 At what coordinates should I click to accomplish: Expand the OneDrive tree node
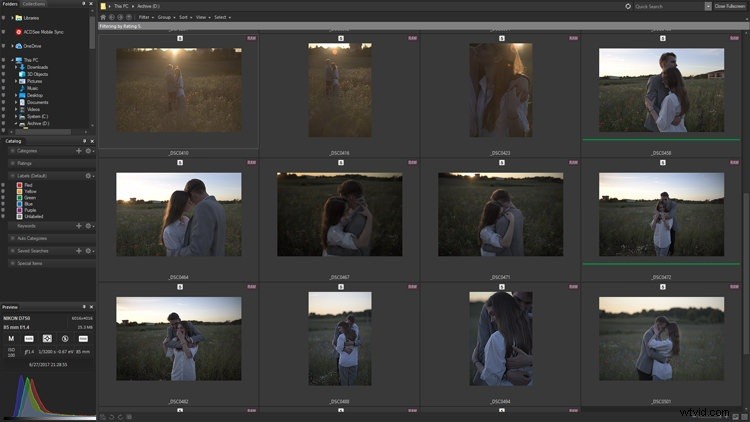pos(12,46)
